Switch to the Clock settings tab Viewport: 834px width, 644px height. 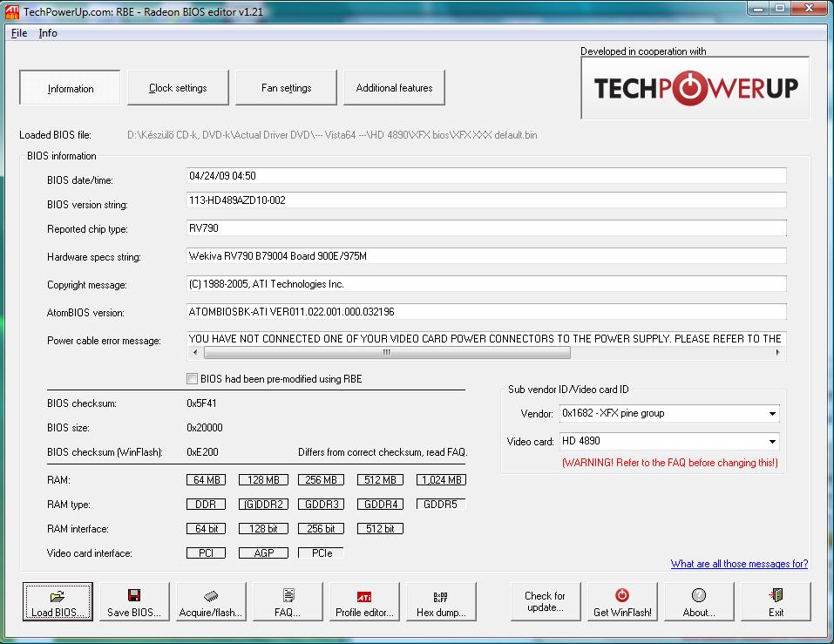(178, 88)
